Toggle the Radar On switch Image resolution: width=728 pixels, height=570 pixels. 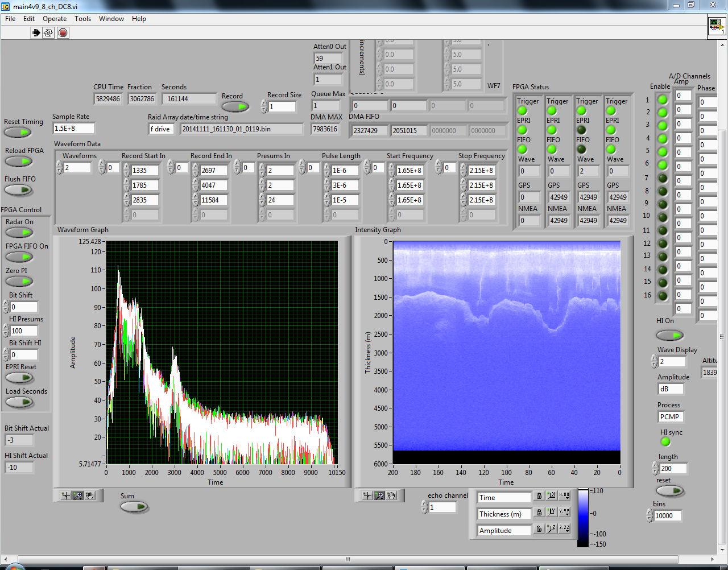coord(19,233)
